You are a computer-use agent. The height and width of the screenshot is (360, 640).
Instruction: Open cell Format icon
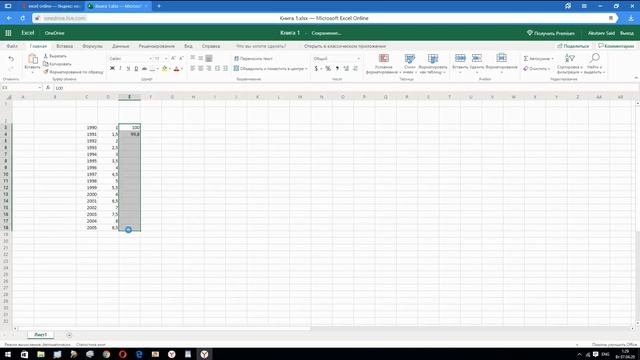point(501,58)
